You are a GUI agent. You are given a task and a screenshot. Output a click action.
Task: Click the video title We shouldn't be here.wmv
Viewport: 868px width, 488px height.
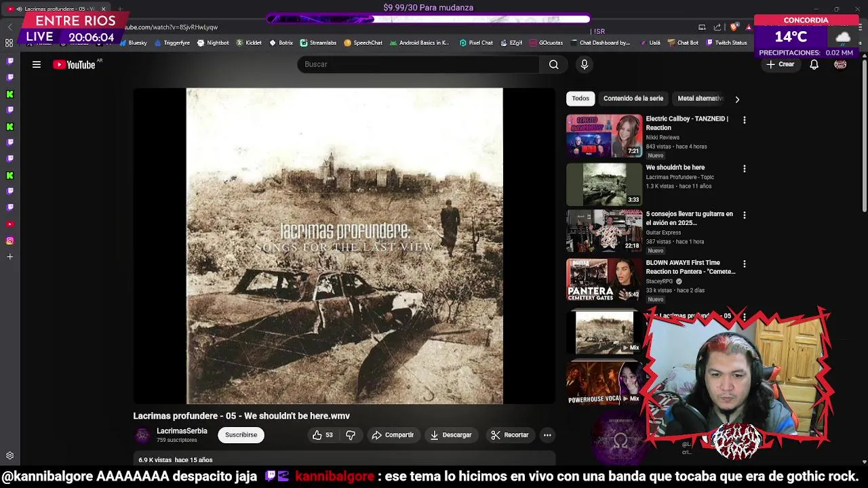click(x=241, y=416)
